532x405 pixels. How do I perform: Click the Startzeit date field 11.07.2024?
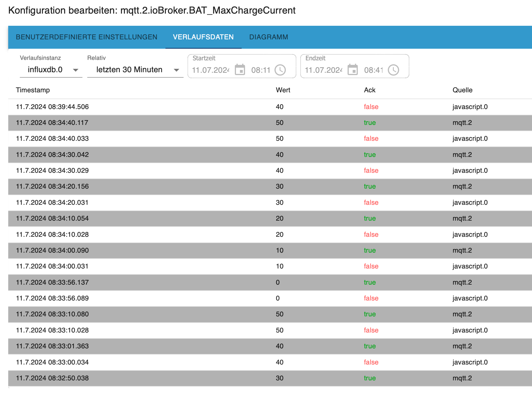211,70
